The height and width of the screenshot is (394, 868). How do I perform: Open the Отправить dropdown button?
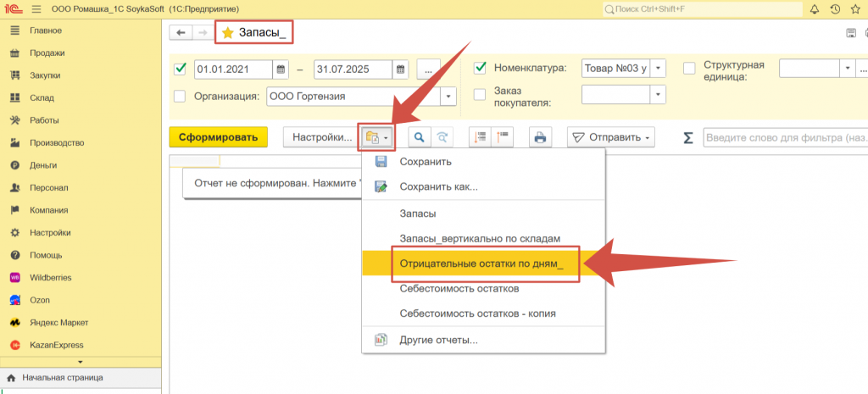611,137
